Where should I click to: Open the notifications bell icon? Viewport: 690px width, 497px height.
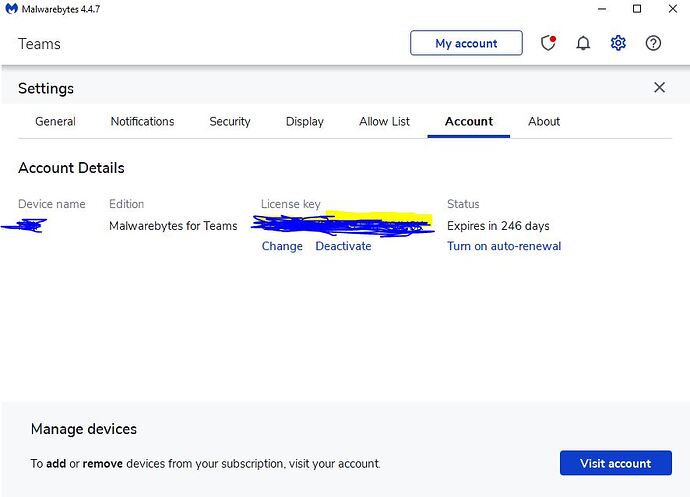(x=583, y=43)
